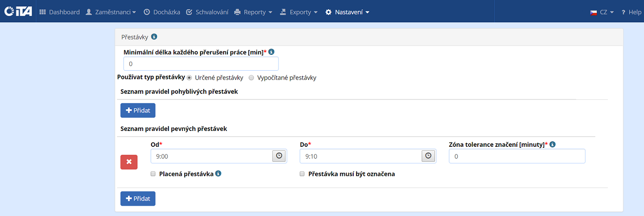The height and width of the screenshot is (216, 644).
Task: Open the CZ language selector
Action: tap(602, 12)
